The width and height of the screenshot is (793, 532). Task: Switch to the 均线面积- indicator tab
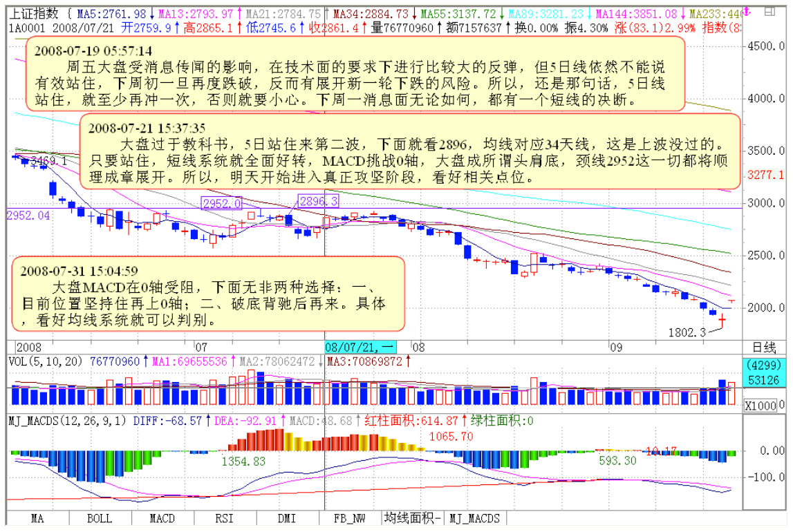tap(413, 518)
